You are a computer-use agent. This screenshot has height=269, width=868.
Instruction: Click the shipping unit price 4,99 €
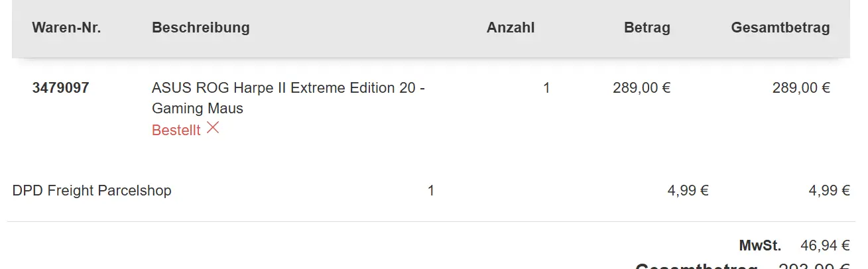coord(688,191)
